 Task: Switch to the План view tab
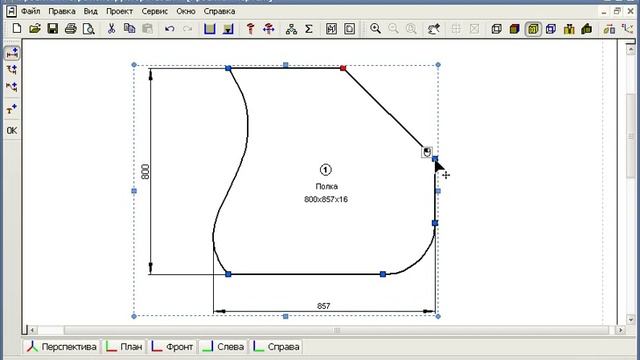pos(124,347)
